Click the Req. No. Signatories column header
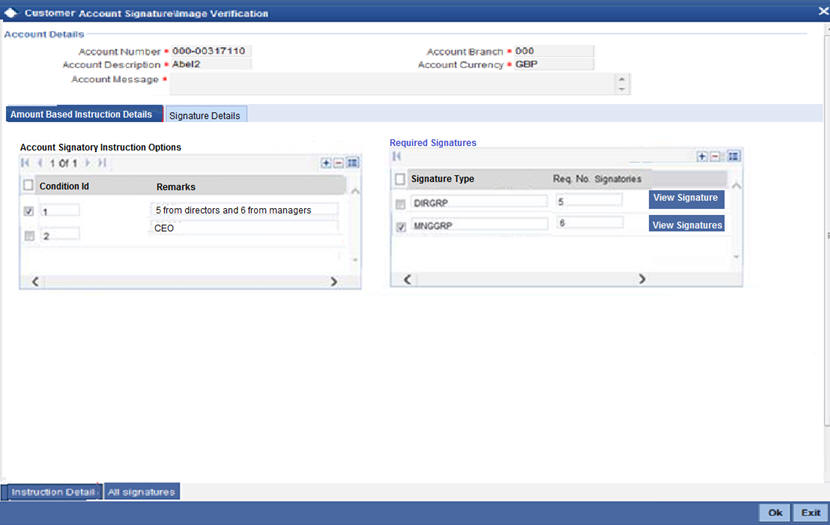This screenshot has width=830, height=525. (x=597, y=179)
